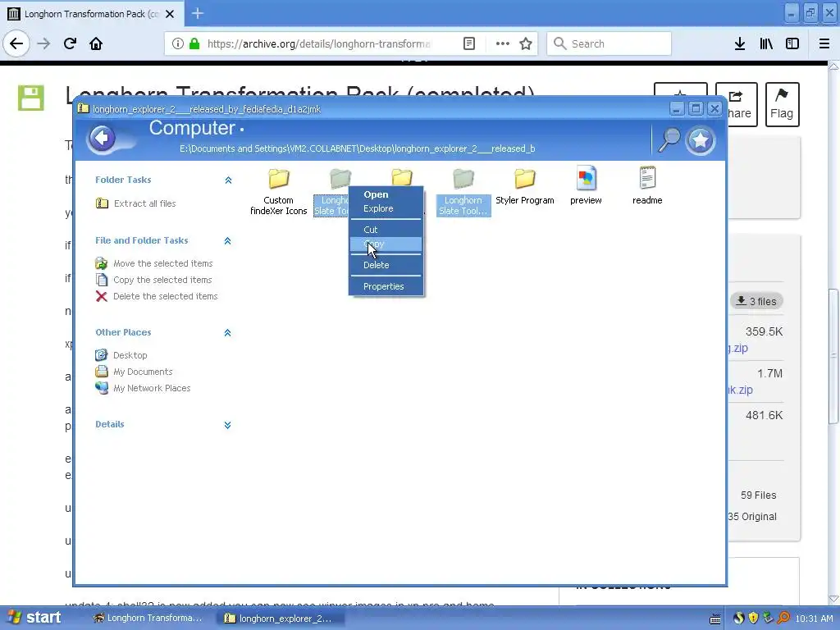
Task: Click the explorer back arrow button
Action: click(102, 138)
